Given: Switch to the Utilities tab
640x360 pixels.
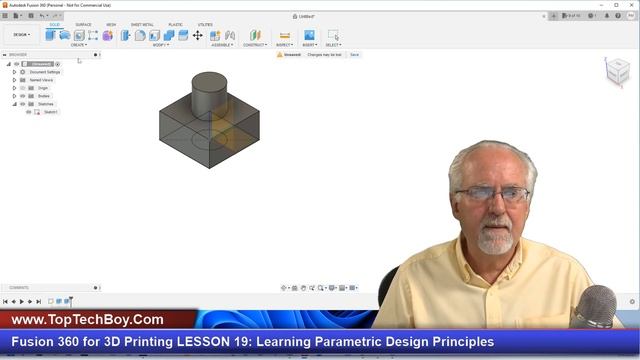Looking at the screenshot, I should pyautogui.click(x=205, y=24).
